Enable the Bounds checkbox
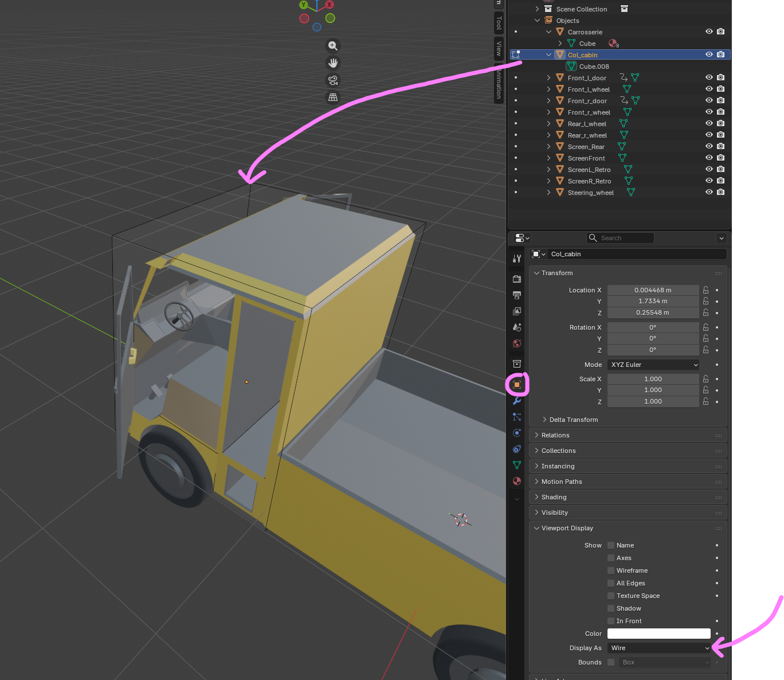This screenshot has width=784, height=680. [611, 662]
